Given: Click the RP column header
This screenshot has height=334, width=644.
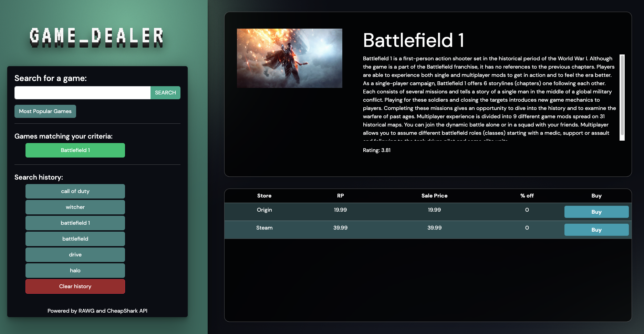Looking at the screenshot, I should (x=340, y=196).
